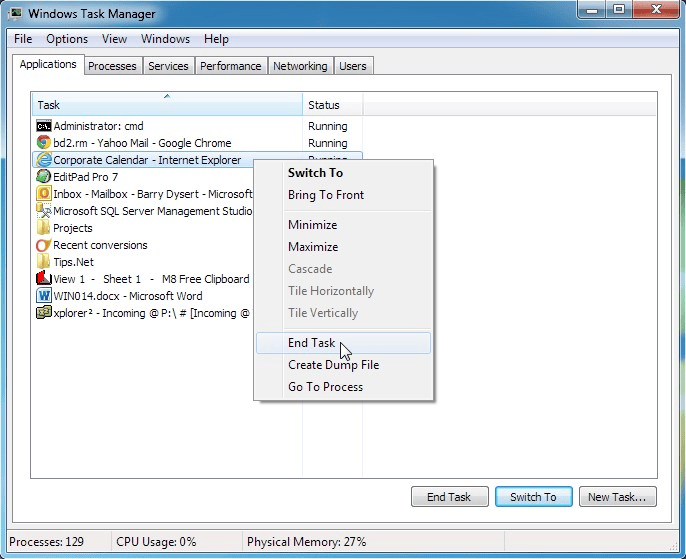The image size is (686, 559).
Task: Switch to the Networking tab
Action: click(x=300, y=66)
